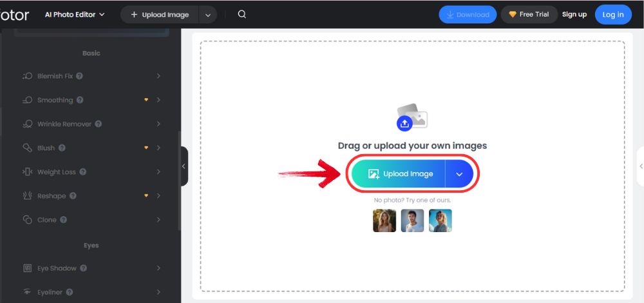Click the center gradient Upload Image button

click(398, 174)
